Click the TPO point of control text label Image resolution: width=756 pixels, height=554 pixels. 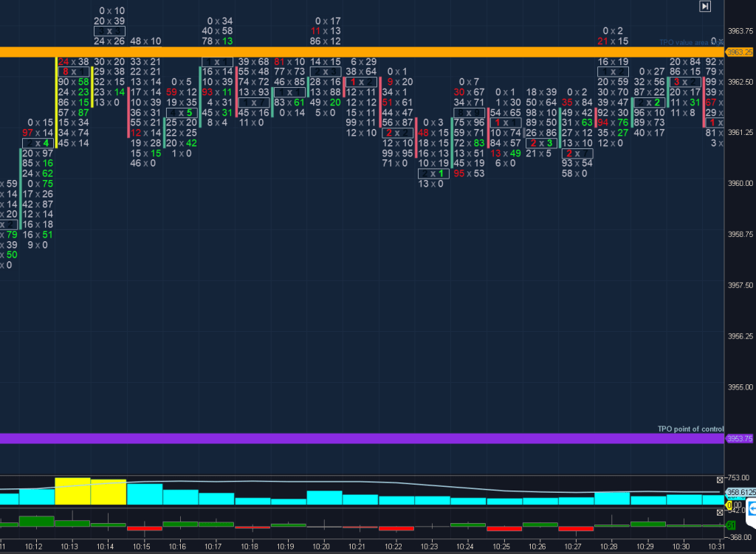[x=690, y=429]
